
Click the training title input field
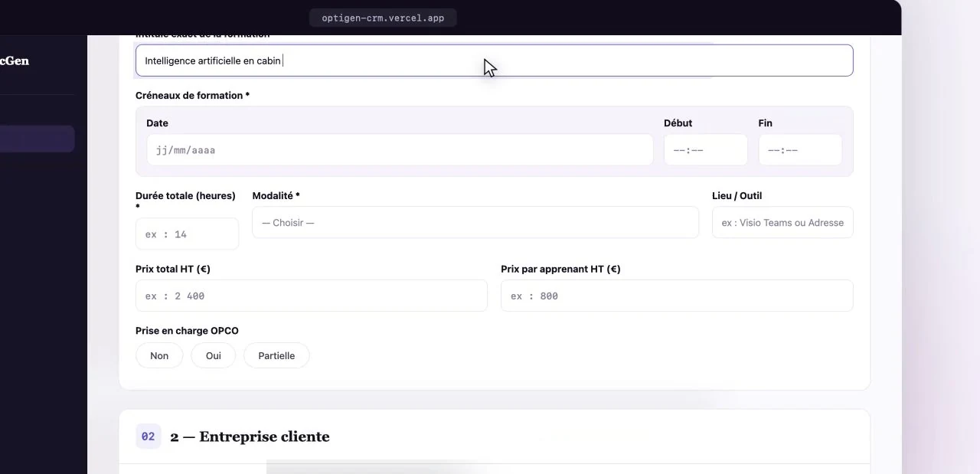[x=494, y=60]
